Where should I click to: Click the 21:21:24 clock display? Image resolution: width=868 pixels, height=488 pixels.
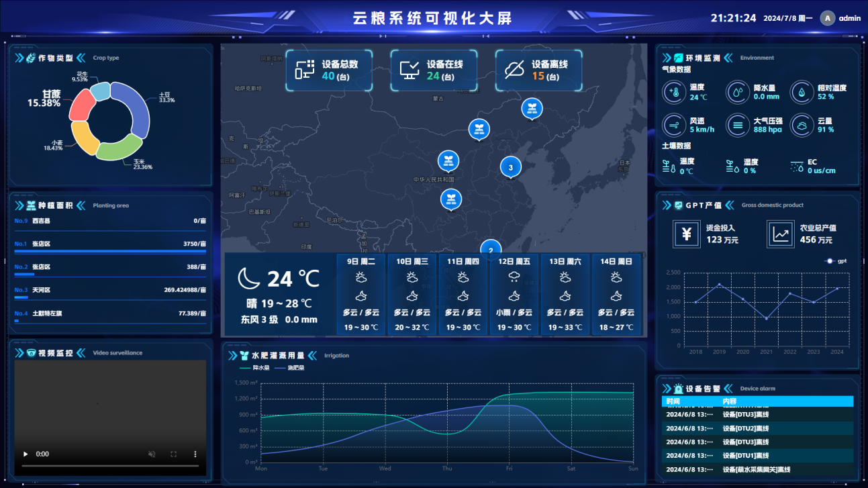pos(734,18)
